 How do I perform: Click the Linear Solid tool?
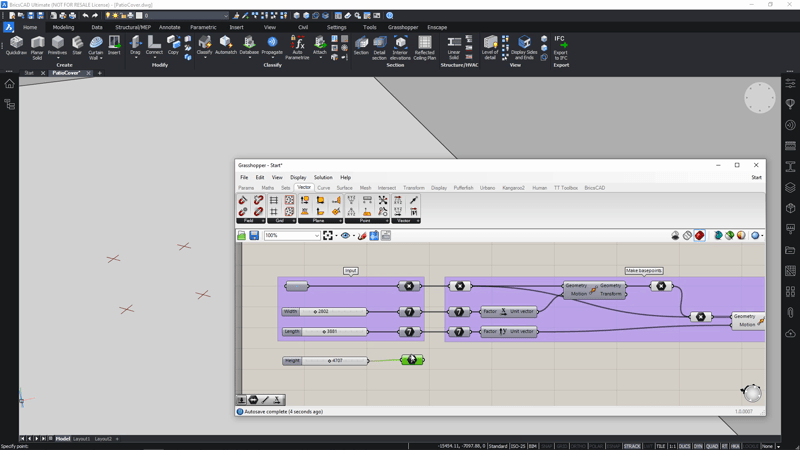coord(454,47)
